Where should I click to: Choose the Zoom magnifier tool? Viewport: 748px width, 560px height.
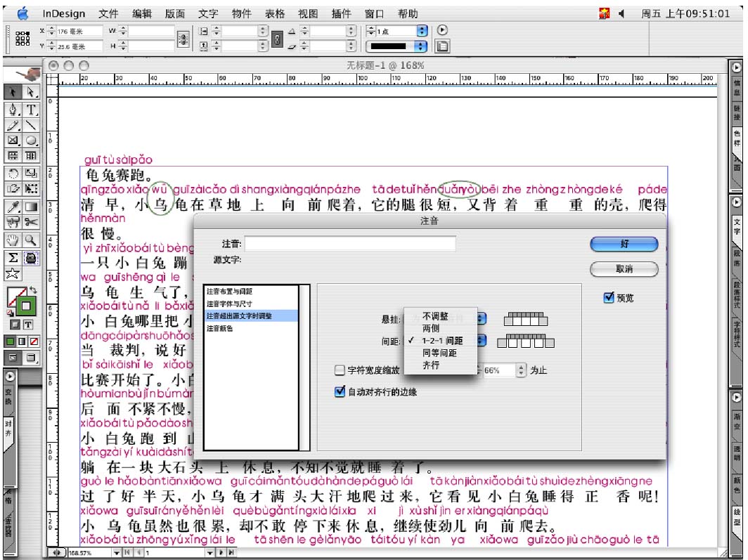(x=31, y=240)
